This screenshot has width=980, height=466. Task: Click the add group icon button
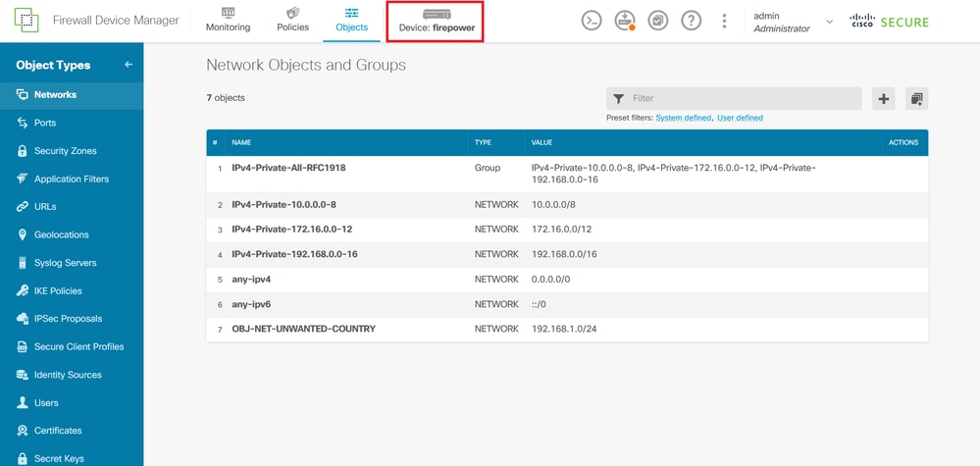[x=917, y=99]
